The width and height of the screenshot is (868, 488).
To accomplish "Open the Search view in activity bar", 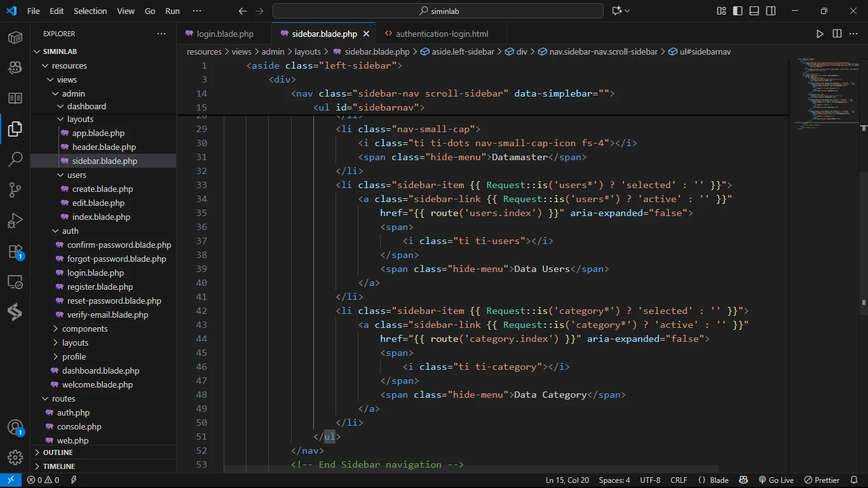I will (15, 159).
